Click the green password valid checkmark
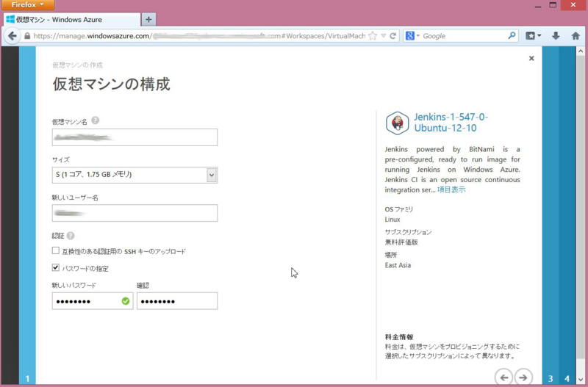This screenshot has height=387, width=588. pos(126,301)
